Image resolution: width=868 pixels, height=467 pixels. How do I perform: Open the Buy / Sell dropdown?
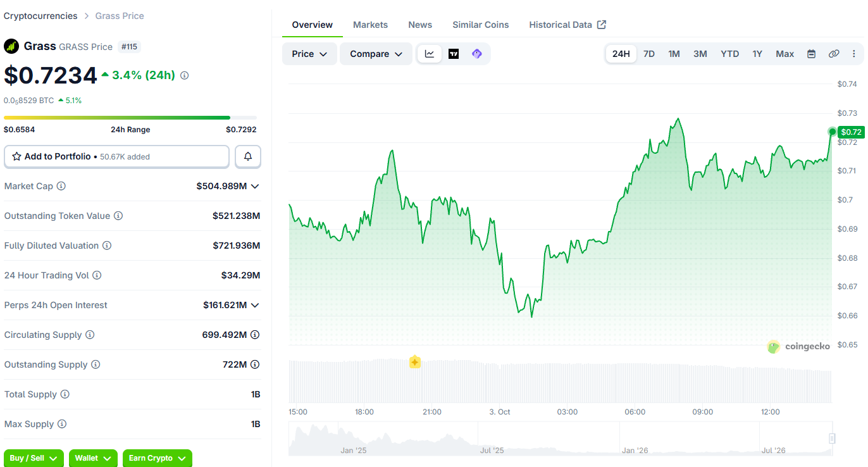[x=34, y=458]
